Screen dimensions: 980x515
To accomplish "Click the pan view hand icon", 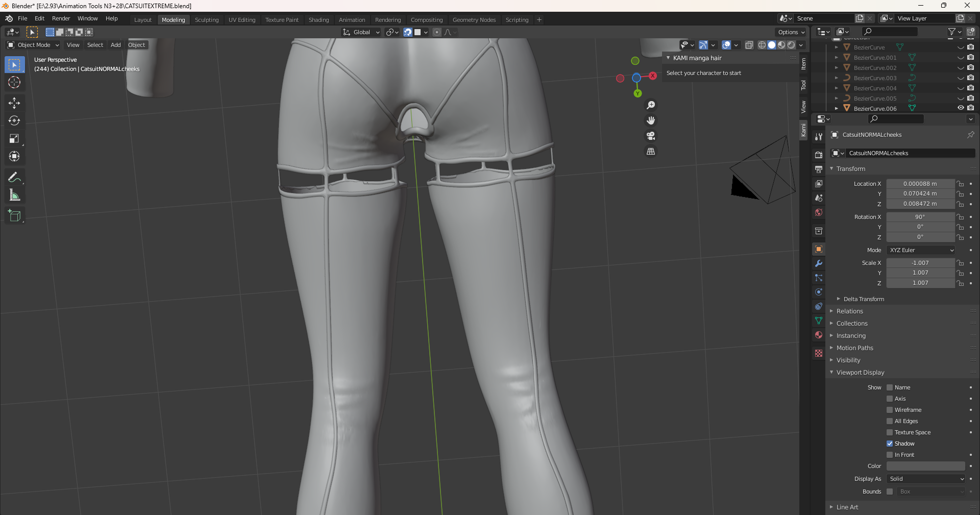I will tap(651, 120).
